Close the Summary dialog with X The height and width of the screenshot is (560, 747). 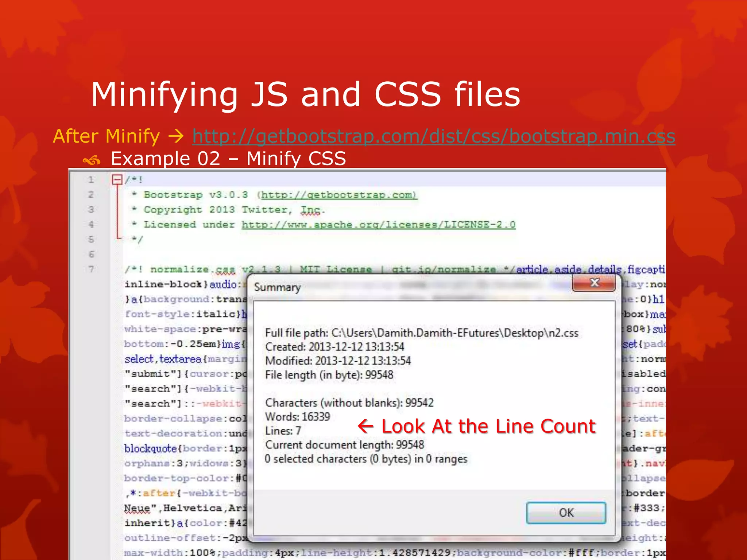pos(595,283)
